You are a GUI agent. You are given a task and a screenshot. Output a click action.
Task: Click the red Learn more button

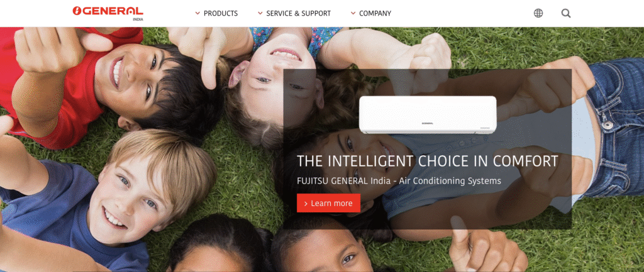[x=328, y=203]
